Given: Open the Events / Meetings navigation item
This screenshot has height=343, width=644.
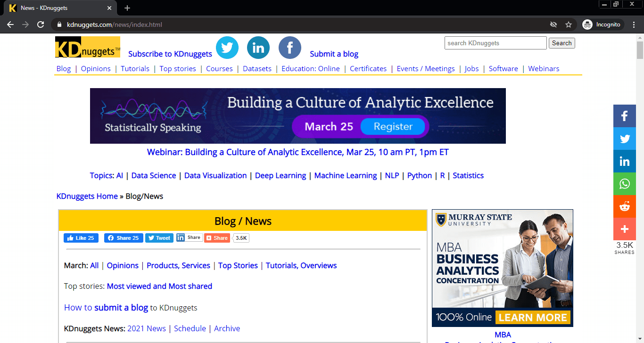Looking at the screenshot, I should click(x=426, y=68).
